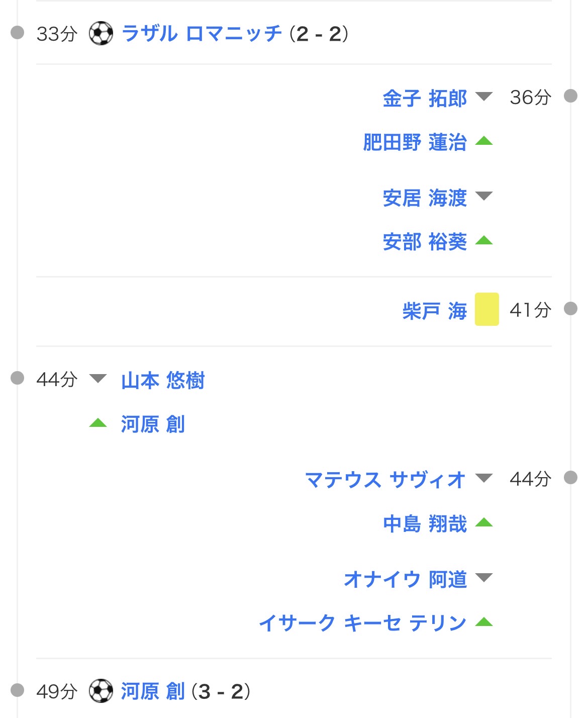Viewport: 588px width, 718px height.
Task: Click the timeline dot beside 41分
Action: [x=570, y=308]
